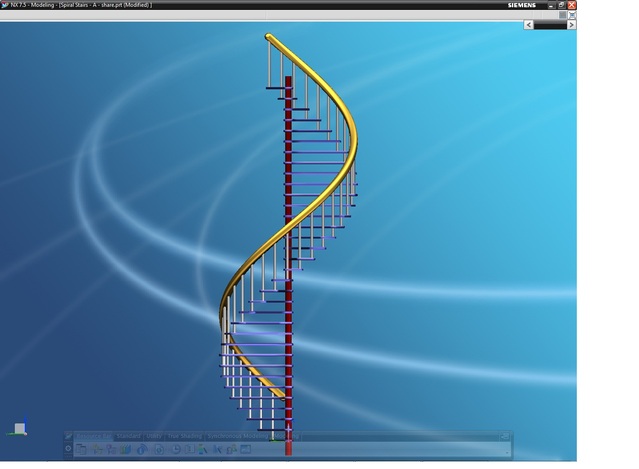Click the right arrow of top-right scroller
Viewport: 639px width, 469px height.
click(x=571, y=25)
